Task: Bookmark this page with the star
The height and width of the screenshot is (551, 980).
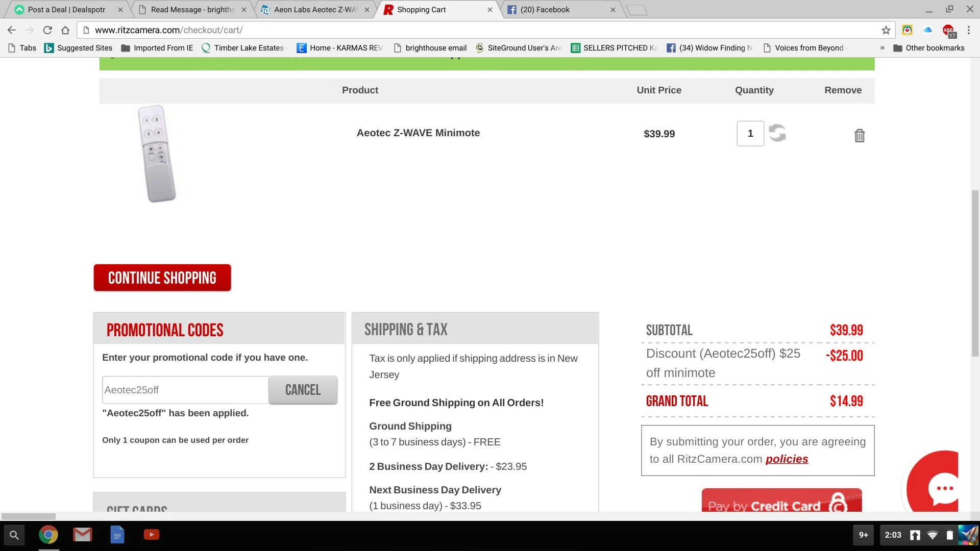Action: 886,30
